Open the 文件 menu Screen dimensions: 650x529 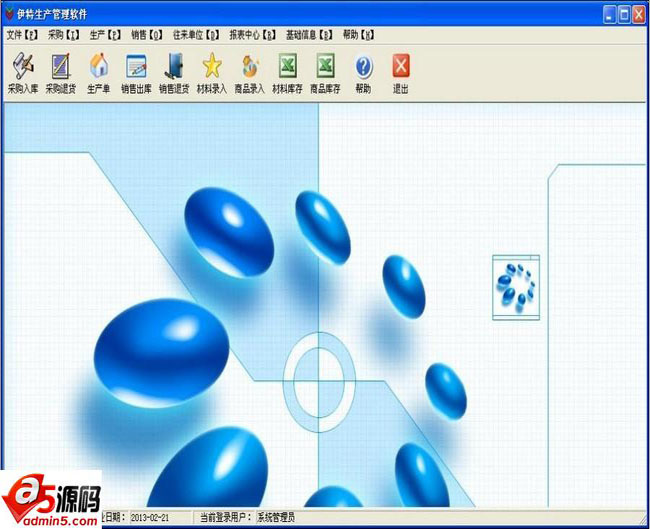click(x=22, y=35)
